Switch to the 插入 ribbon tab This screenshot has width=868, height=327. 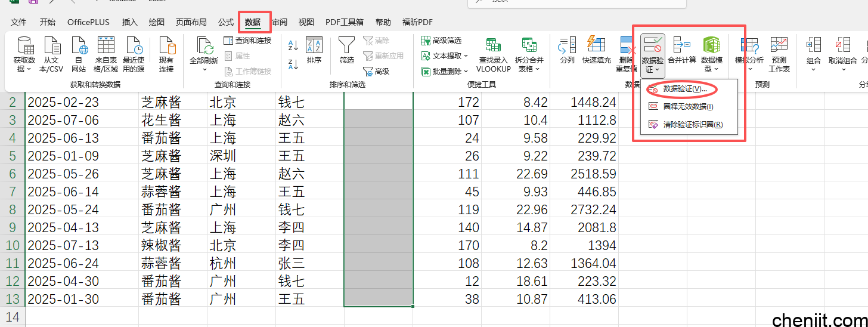[x=129, y=22]
